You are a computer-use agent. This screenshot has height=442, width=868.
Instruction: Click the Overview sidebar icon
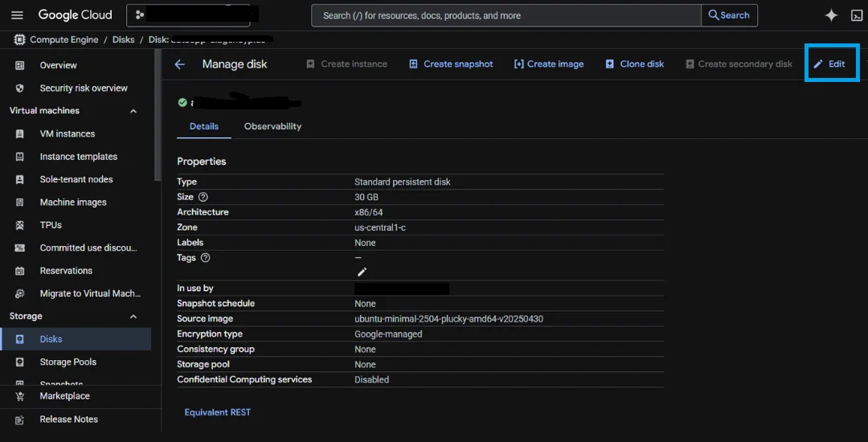pos(20,65)
